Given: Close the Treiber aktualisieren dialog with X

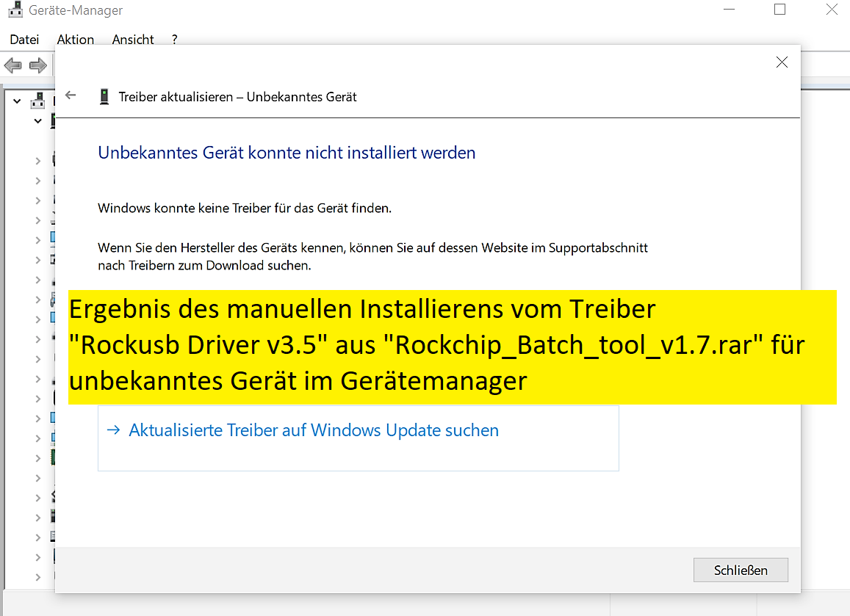Looking at the screenshot, I should click(782, 62).
